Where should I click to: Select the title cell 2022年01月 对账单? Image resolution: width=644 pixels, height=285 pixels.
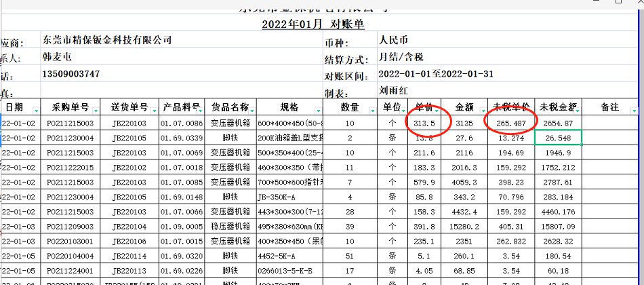coord(313,24)
